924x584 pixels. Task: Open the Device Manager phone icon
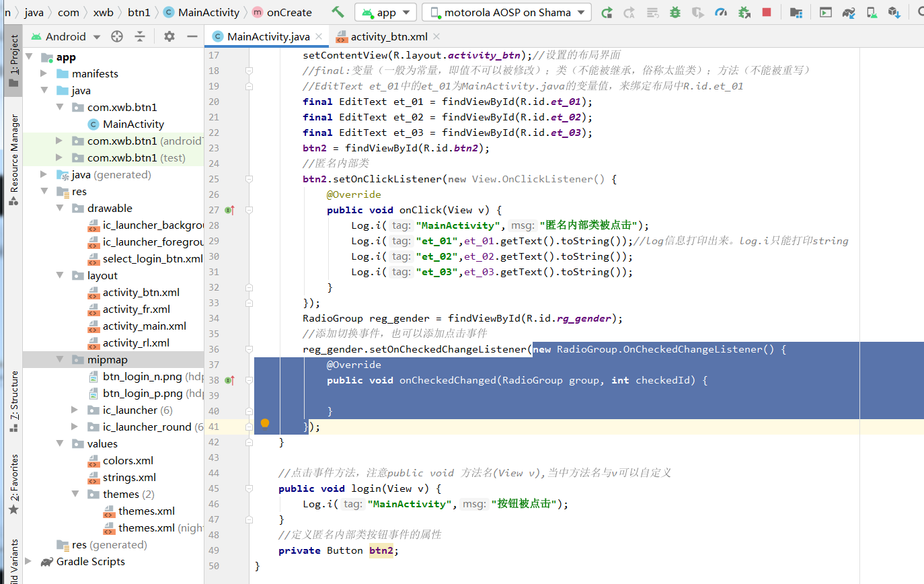click(872, 11)
